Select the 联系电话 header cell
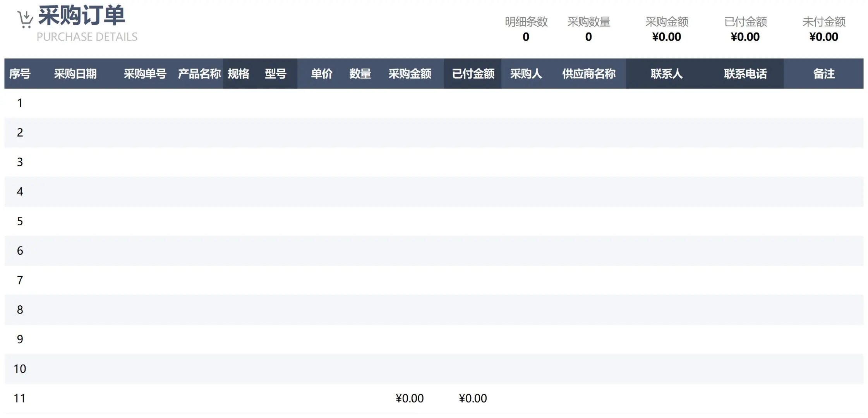This screenshot has width=868, height=418. click(x=745, y=74)
